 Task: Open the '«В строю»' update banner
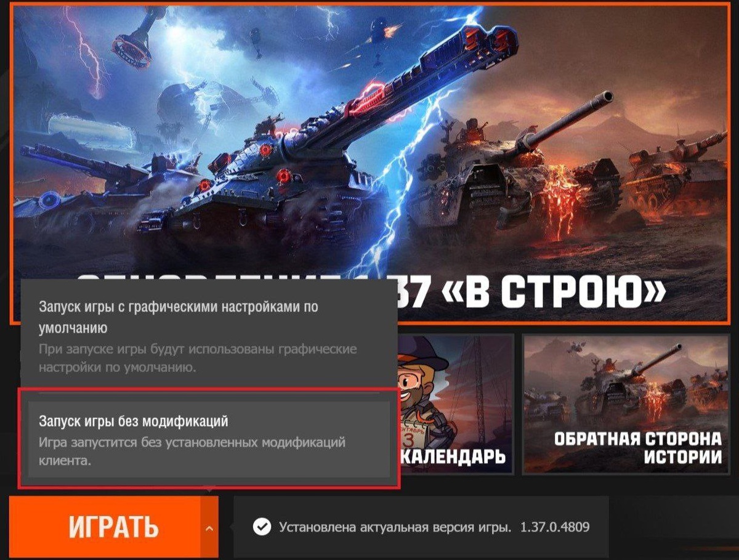[369, 163]
